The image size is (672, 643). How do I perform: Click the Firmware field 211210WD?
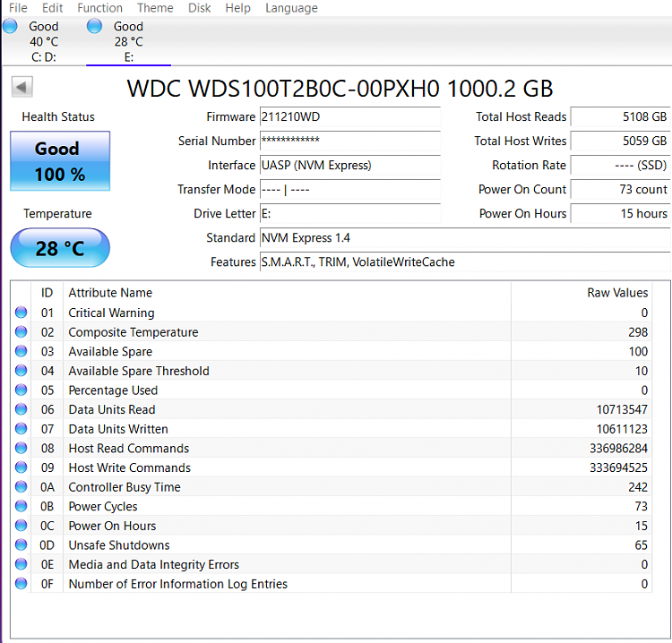pyautogui.click(x=350, y=117)
